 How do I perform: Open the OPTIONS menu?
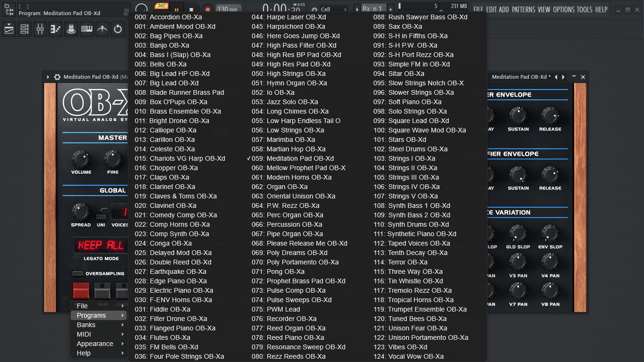564,9
